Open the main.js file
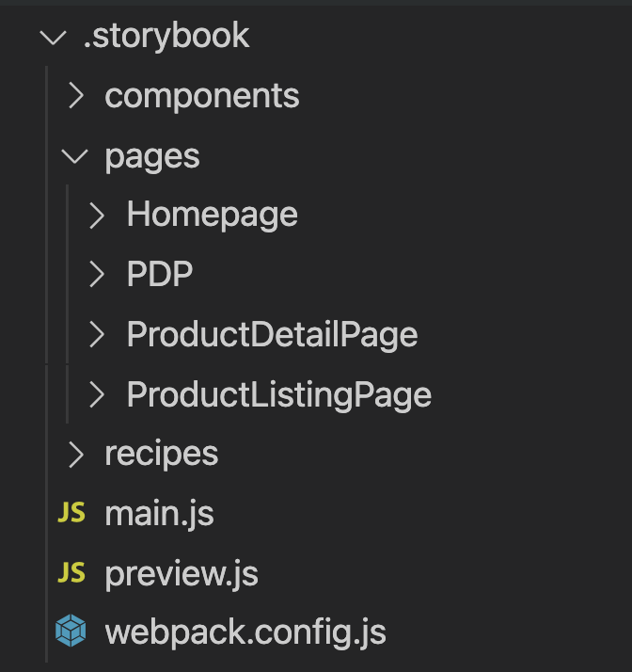Viewport: 632px width, 672px height. click(x=159, y=514)
